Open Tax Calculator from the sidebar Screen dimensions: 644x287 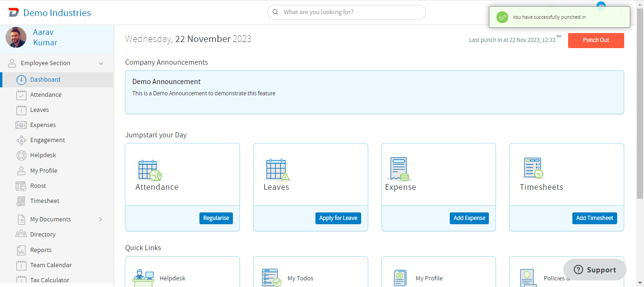point(50,280)
